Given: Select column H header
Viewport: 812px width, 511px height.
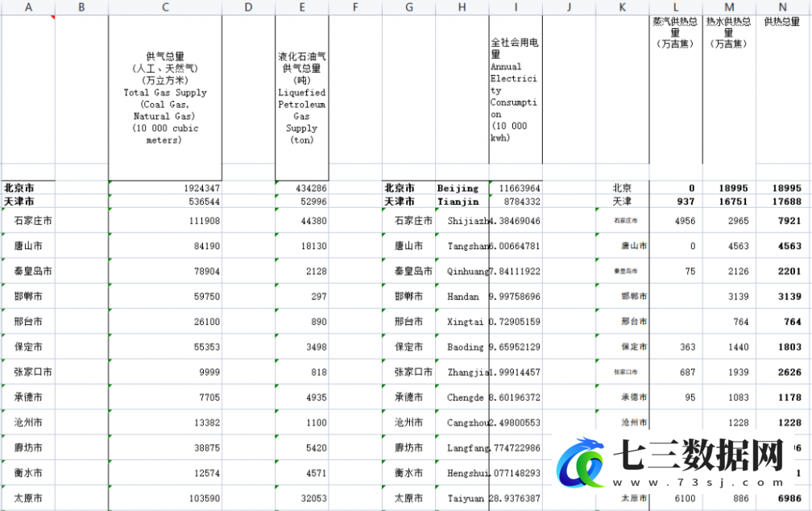Looking at the screenshot, I should click(462, 7).
